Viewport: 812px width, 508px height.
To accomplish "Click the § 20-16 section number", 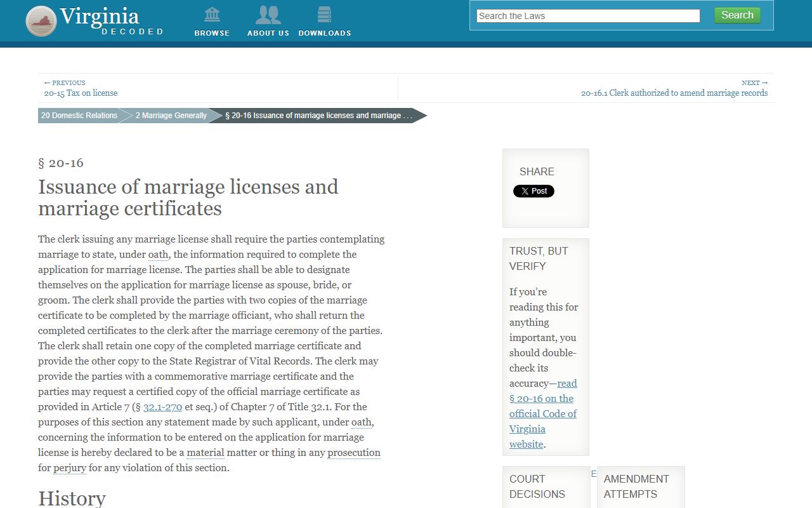I will (61, 163).
